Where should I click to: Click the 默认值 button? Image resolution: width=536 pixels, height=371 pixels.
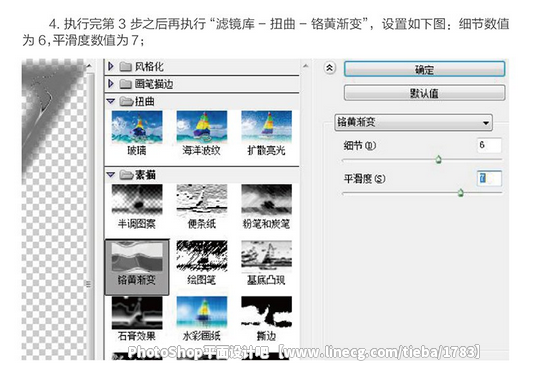[424, 93]
